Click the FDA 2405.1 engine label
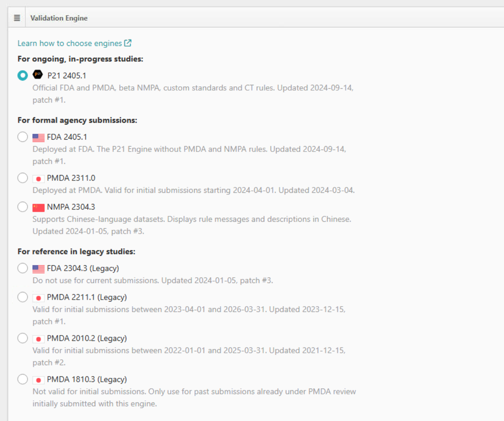 click(x=67, y=137)
